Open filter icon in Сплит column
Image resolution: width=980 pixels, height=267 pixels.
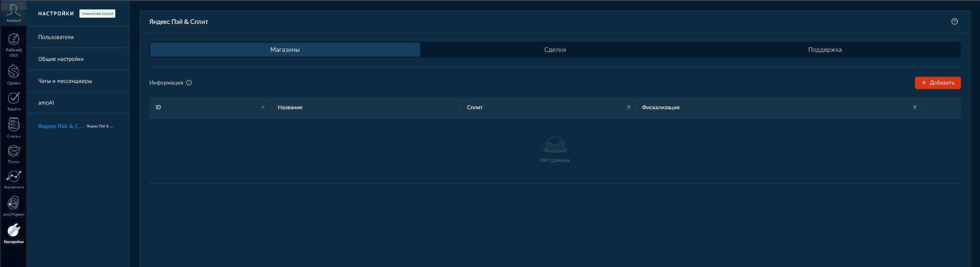coord(628,107)
